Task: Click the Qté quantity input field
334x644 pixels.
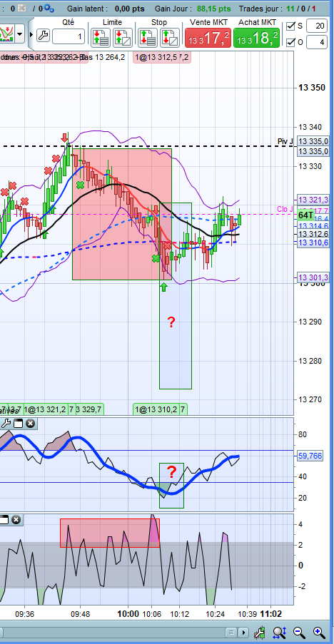Action: click(x=69, y=36)
